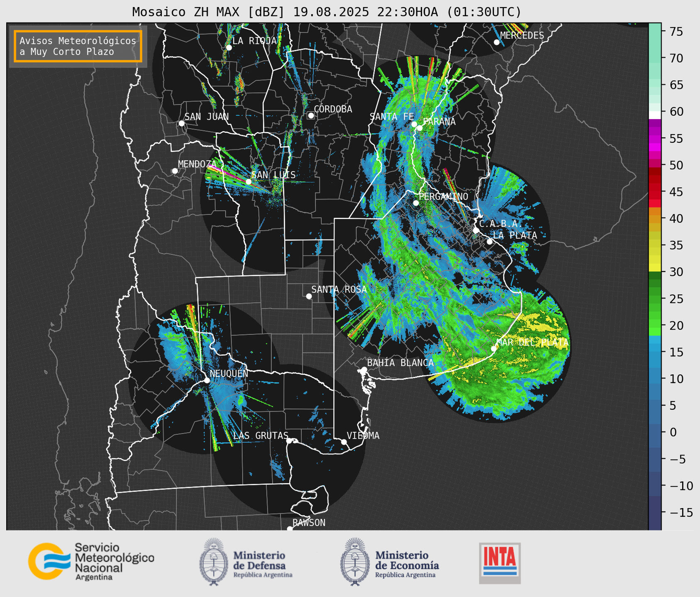
Task: Click the La Plata city marker dot
Action: coord(490,242)
